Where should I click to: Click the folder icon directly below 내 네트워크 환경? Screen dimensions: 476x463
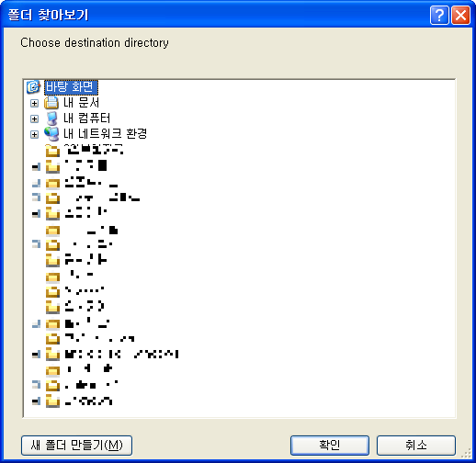coord(52,151)
